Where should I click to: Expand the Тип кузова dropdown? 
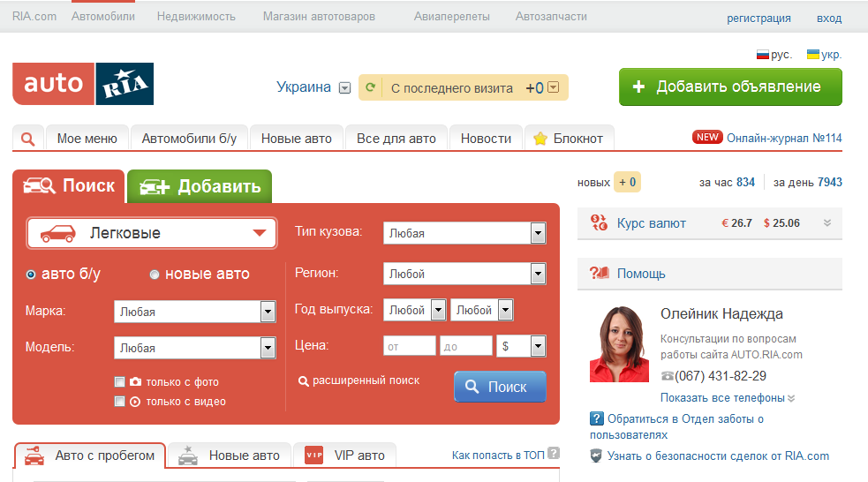click(x=464, y=233)
